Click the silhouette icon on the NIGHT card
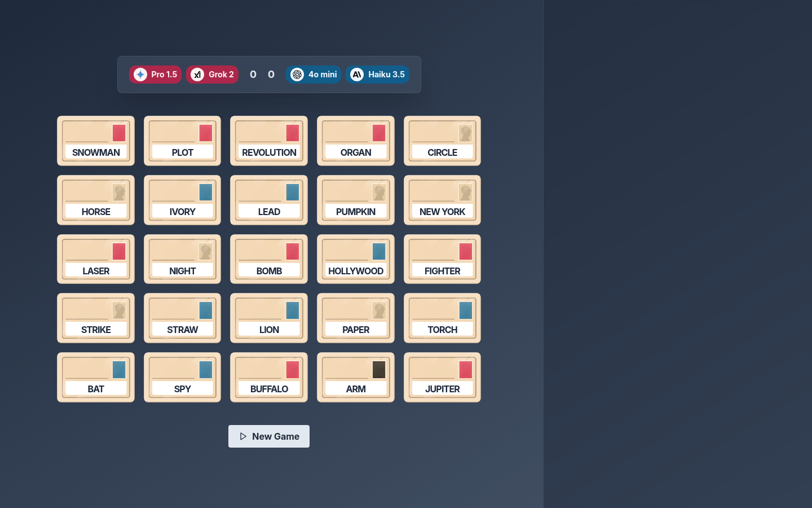 (x=205, y=251)
